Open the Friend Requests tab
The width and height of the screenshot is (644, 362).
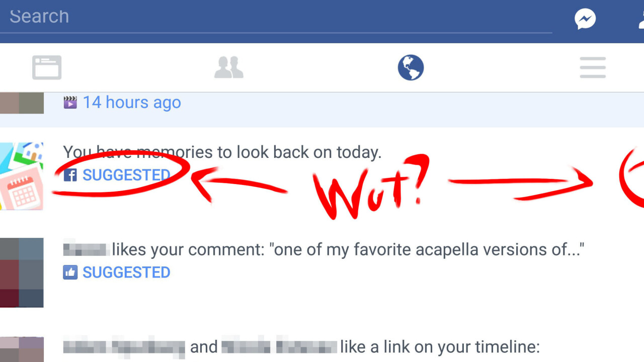(229, 67)
